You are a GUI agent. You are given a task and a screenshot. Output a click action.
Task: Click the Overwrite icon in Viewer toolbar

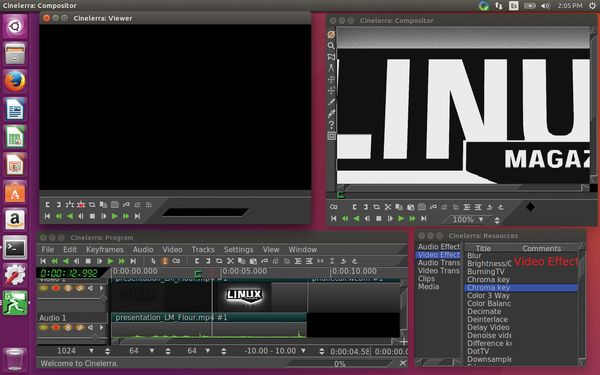click(x=81, y=205)
